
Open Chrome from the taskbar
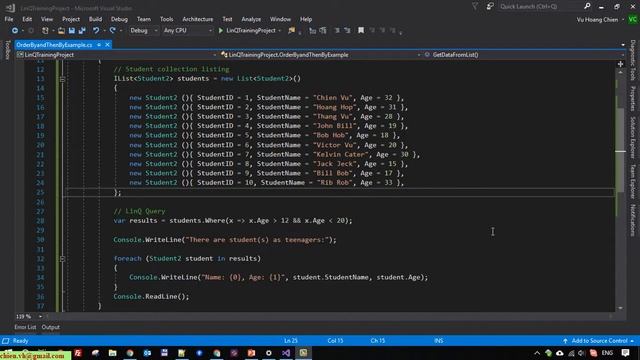tap(130, 353)
